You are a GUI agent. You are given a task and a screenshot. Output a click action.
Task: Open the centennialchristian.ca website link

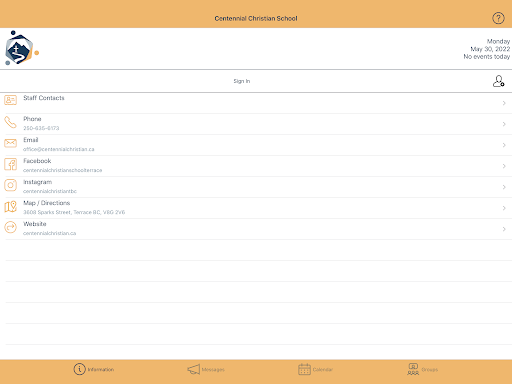point(49,233)
